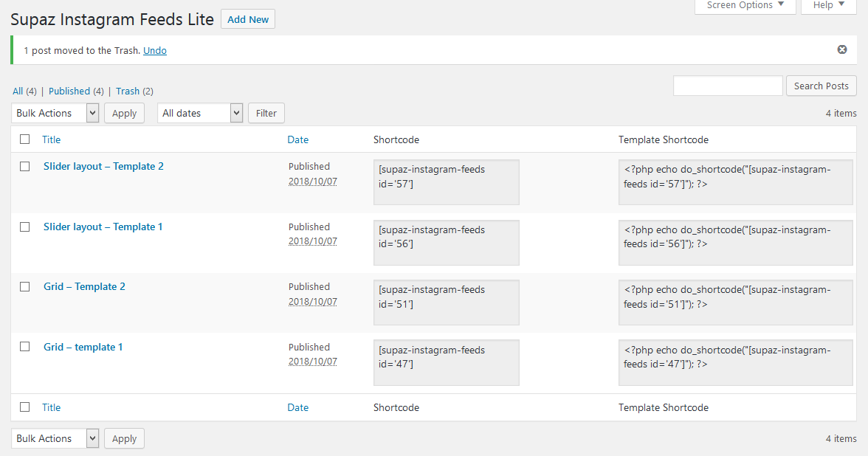Click template shortcode PHP box for id 57

coord(736,182)
